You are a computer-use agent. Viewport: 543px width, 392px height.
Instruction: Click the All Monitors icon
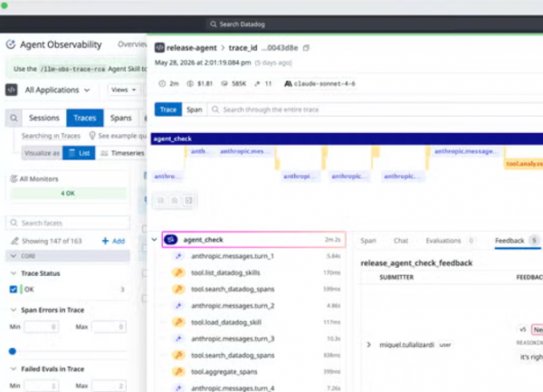coord(14,178)
